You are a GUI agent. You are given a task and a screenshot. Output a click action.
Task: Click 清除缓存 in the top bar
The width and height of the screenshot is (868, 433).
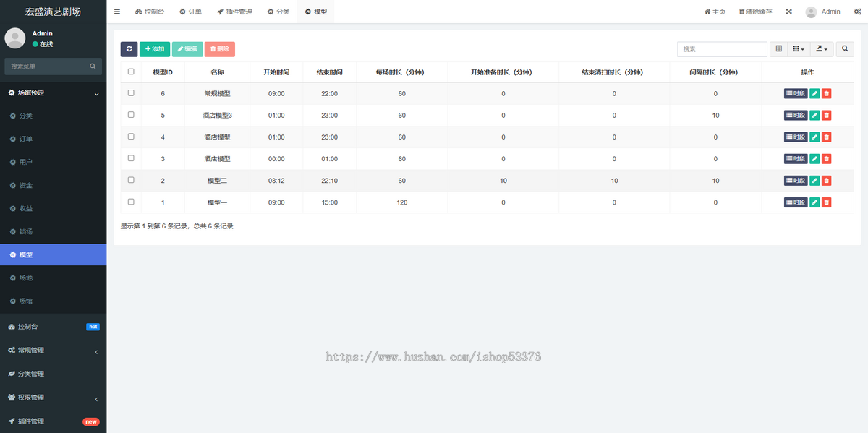coord(755,12)
